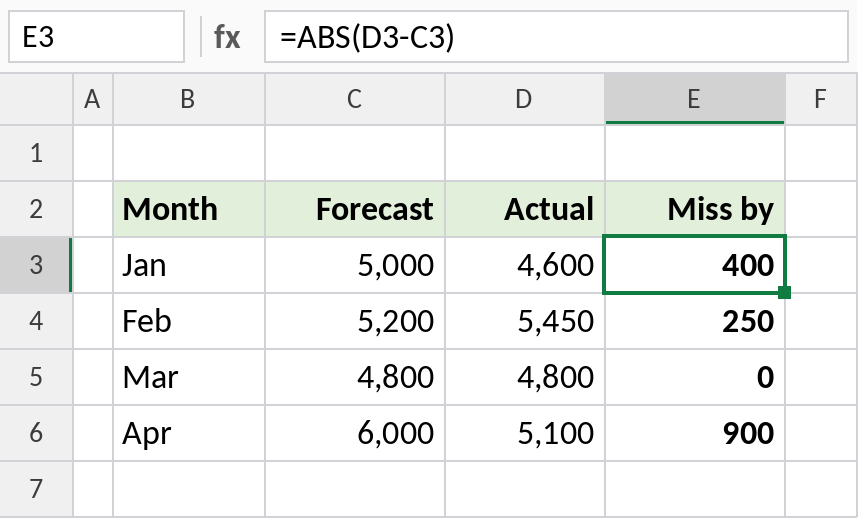Select column F header
The width and height of the screenshot is (858, 518).
tap(821, 99)
